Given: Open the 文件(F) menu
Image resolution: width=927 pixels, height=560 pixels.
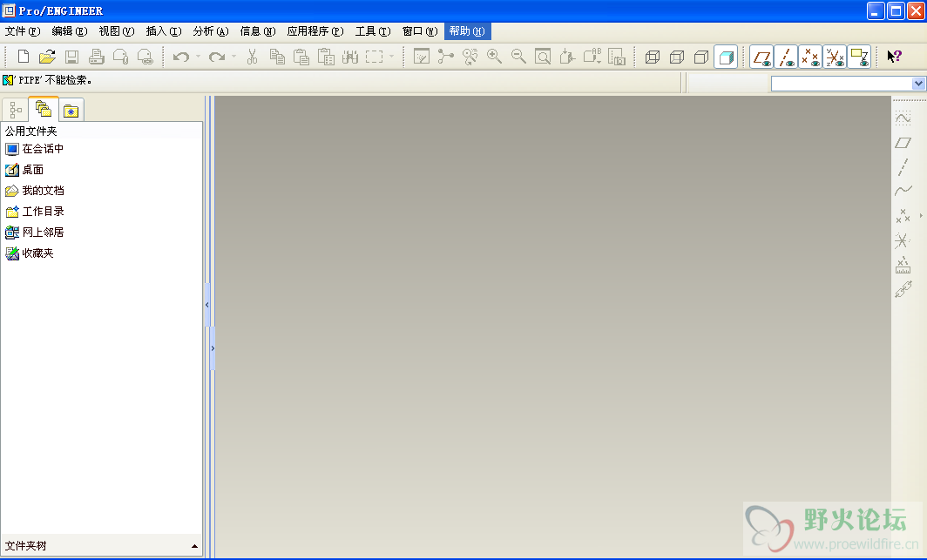Looking at the screenshot, I should pyautogui.click(x=23, y=31).
